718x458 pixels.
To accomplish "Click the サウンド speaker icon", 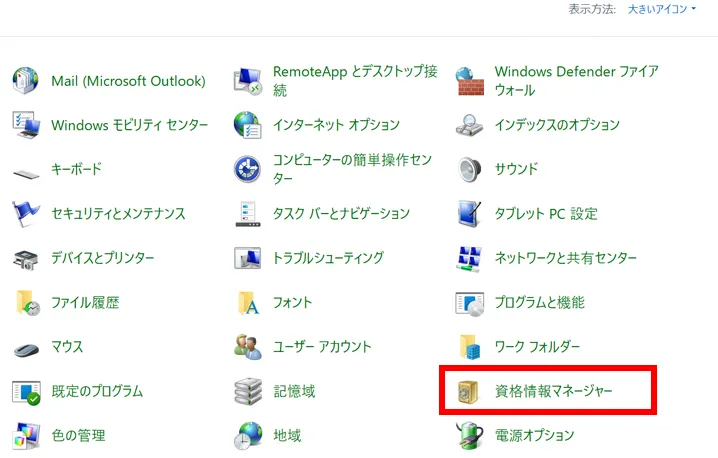I will (469, 170).
